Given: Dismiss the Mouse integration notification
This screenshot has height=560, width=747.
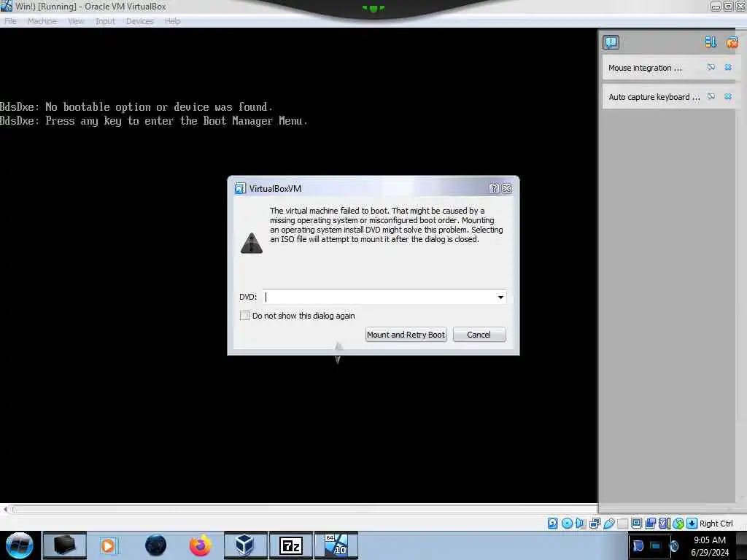Looking at the screenshot, I should (x=728, y=68).
